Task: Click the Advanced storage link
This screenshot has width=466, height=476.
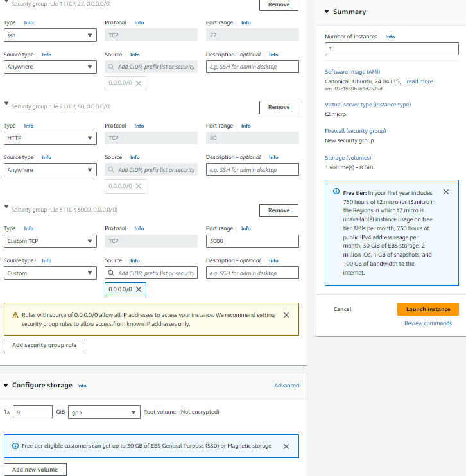Action: click(286, 386)
